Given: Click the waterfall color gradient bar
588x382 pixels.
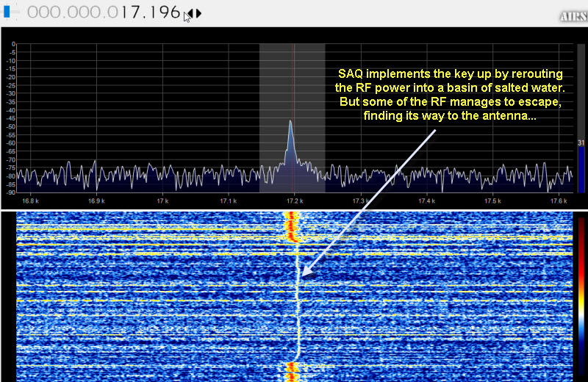Looking at the screenshot, I should [x=581, y=294].
